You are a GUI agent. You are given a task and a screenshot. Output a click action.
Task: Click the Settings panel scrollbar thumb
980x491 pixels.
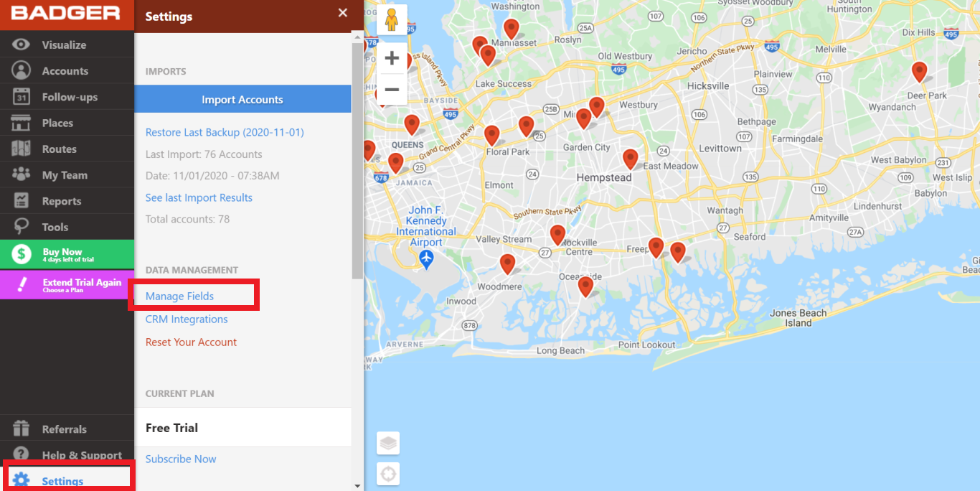pyautogui.click(x=357, y=159)
